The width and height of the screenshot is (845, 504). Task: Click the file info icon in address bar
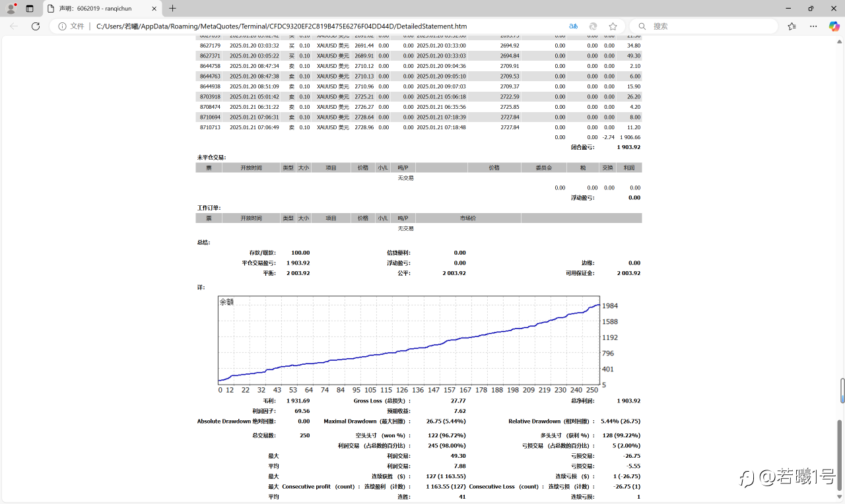pos(63,26)
